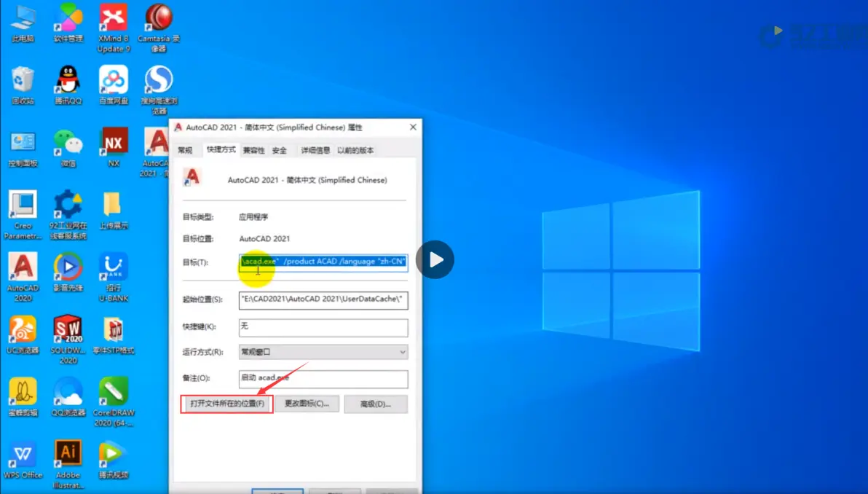Close the AutoCAD 2021 properties dialog
Image resolution: width=868 pixels, height=494 pixels.
click(x=413, y=127)
